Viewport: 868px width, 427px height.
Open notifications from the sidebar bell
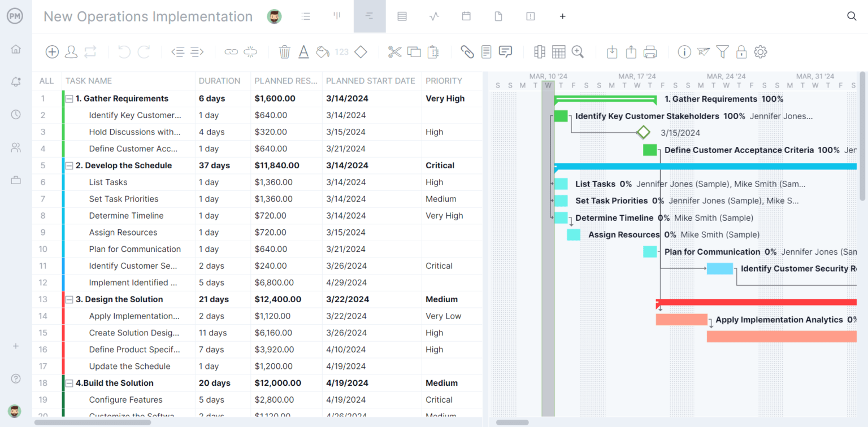(15, 81)
